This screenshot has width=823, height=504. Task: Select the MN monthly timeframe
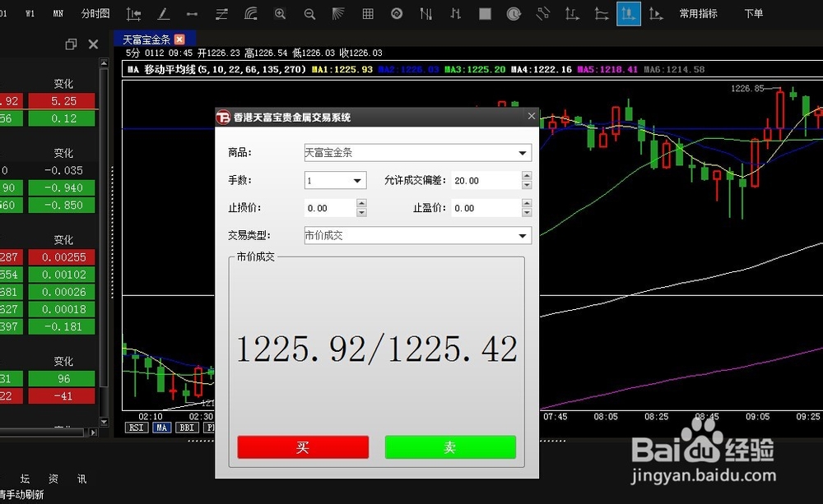pyautogui.click(x=58, y=14)
